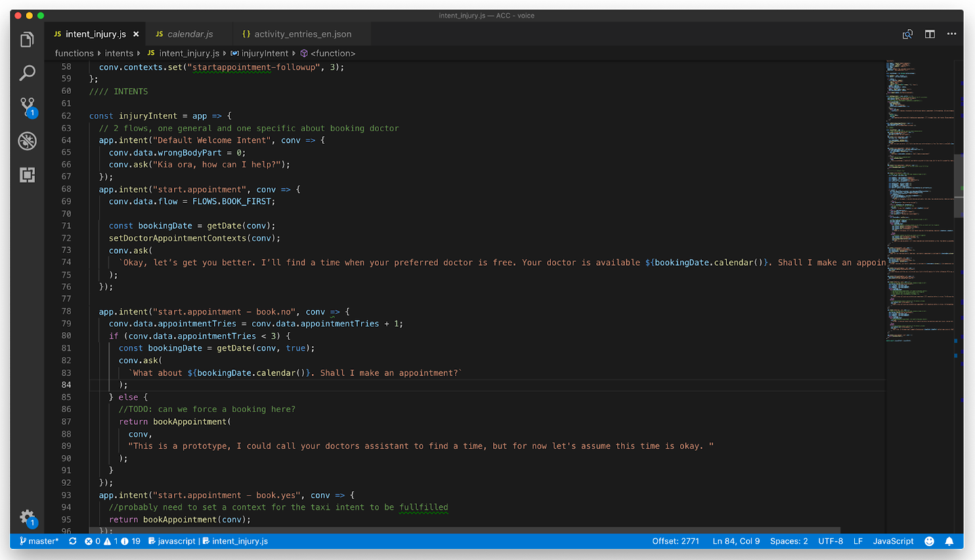The width and height of the screenshot is (975, 560).
Task: Click the "// 2 flows, one general" comment
Action: 249,128
